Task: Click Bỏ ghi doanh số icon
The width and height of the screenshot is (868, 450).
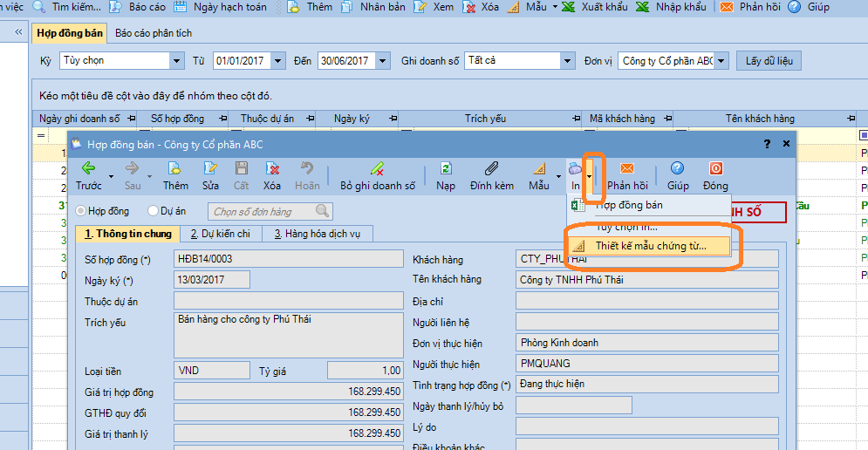Action: 378,168
